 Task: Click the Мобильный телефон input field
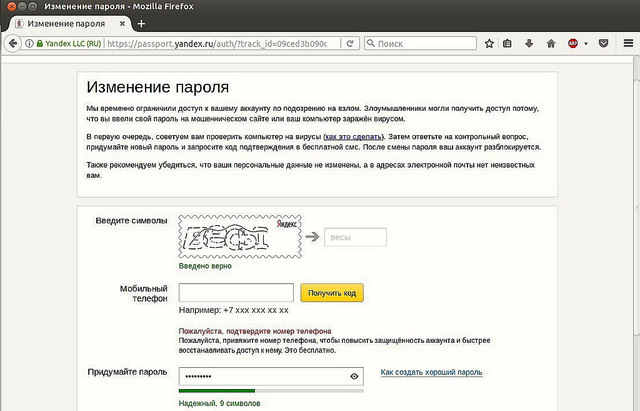pos(236,293)
